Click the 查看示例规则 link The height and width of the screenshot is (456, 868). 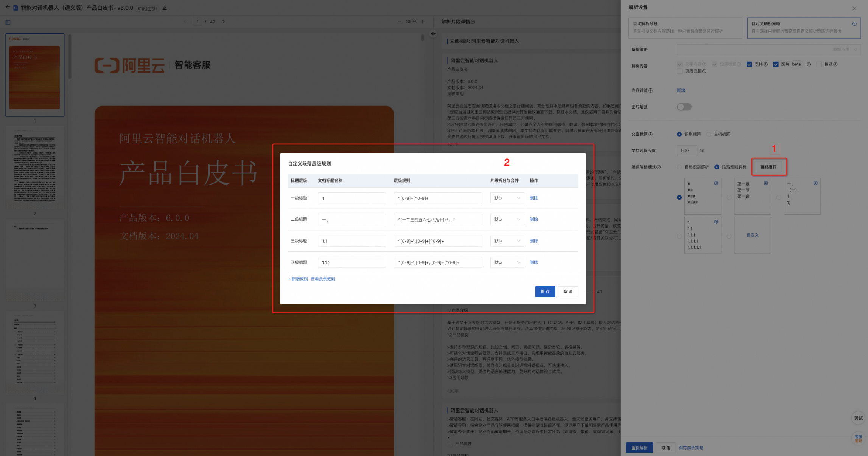(323, 279)
